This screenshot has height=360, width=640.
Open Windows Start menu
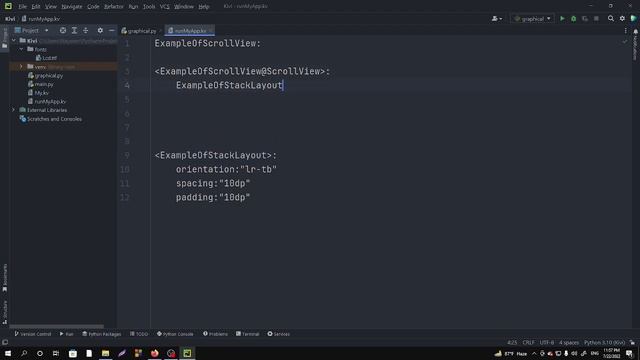click(8, 353)
